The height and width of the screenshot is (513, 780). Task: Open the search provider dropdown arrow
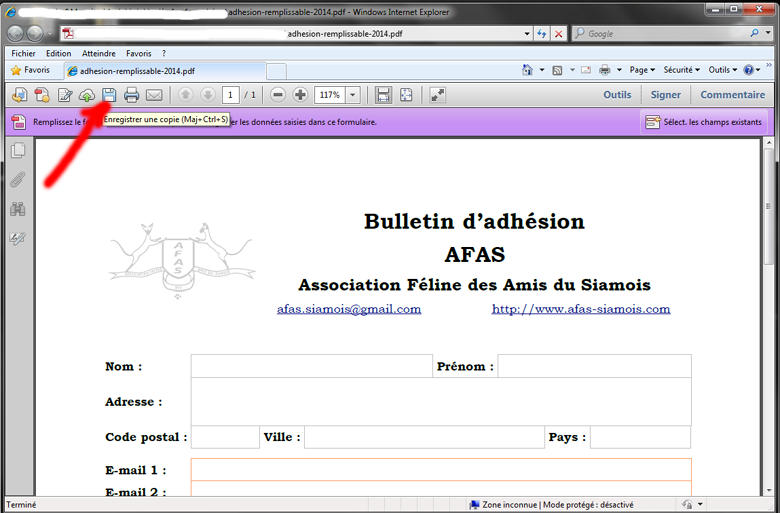tap(769, 33)
